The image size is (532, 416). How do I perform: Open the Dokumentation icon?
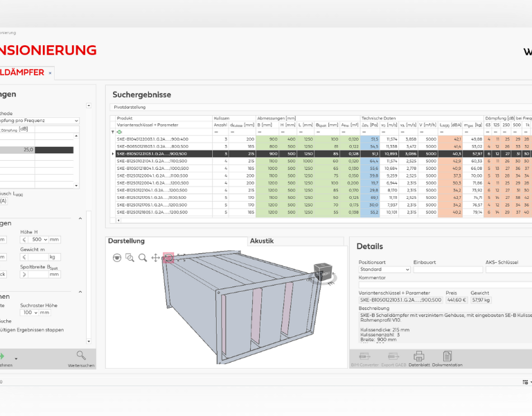tap(447, 356)
